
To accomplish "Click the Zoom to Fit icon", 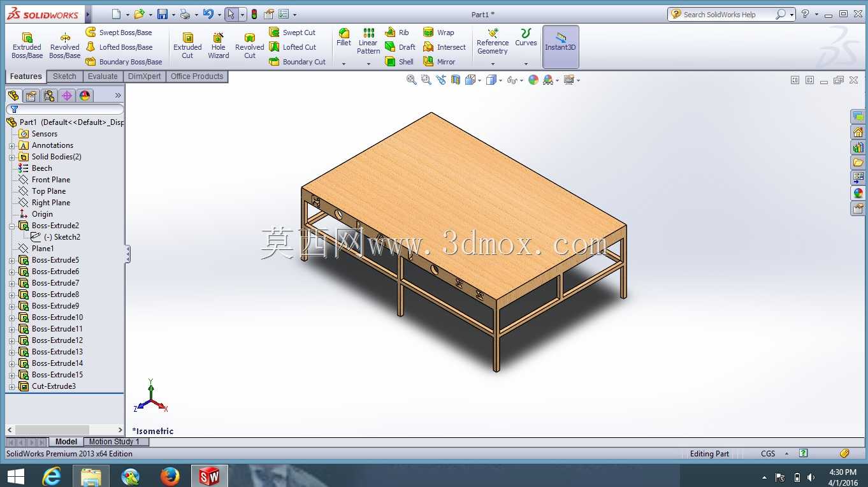I will 412,80.
